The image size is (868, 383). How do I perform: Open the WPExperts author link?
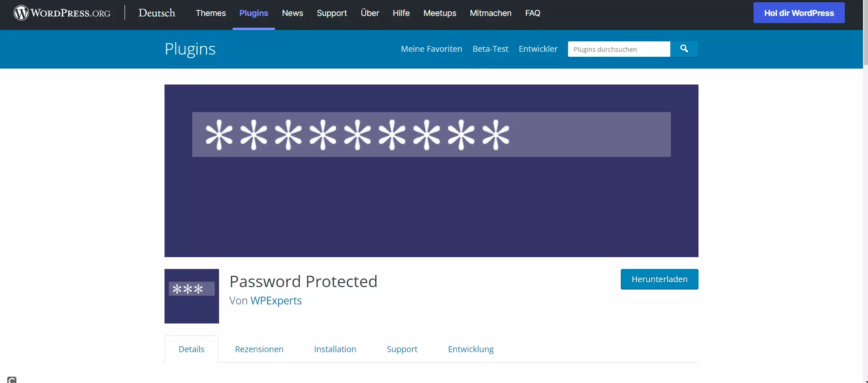pyautogui.click(x=276, y=301)
